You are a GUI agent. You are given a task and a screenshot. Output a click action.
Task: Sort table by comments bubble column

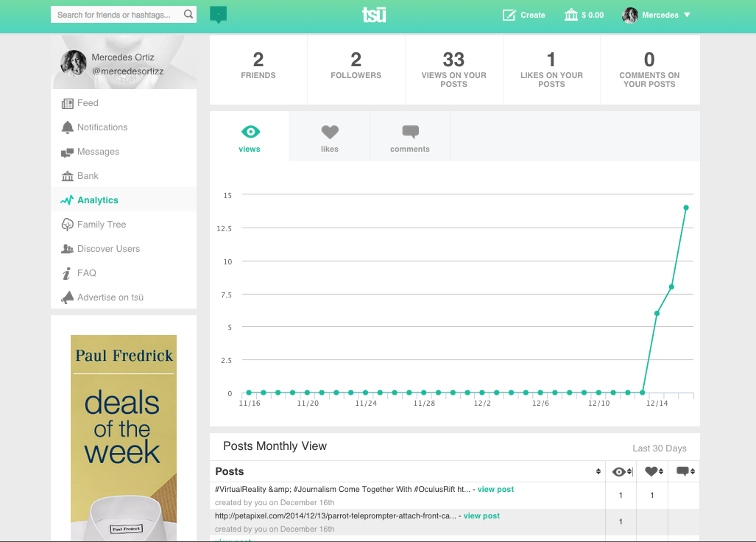pyautogui.click(x=685, y=471)
